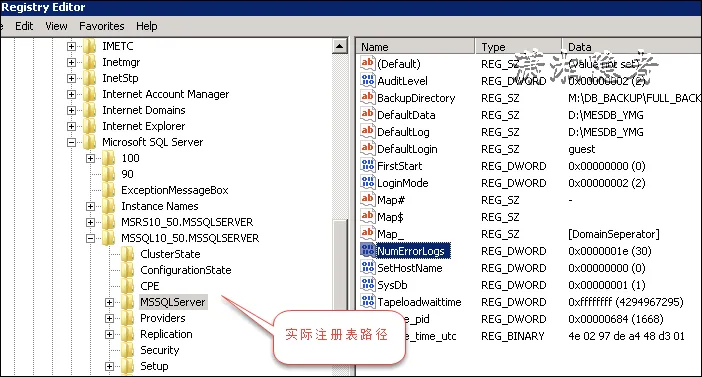The height and width of the screenshot is (377, 702).
Task: Select the InetStp folder icon
Action: pos(90,78)
